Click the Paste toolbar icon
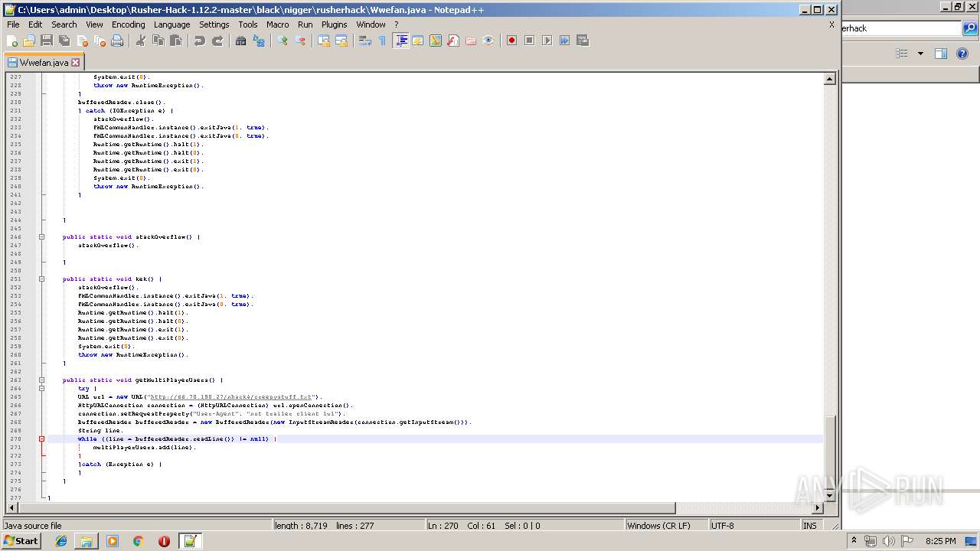Viewport: 980px width, 551px height. point(176,41)
